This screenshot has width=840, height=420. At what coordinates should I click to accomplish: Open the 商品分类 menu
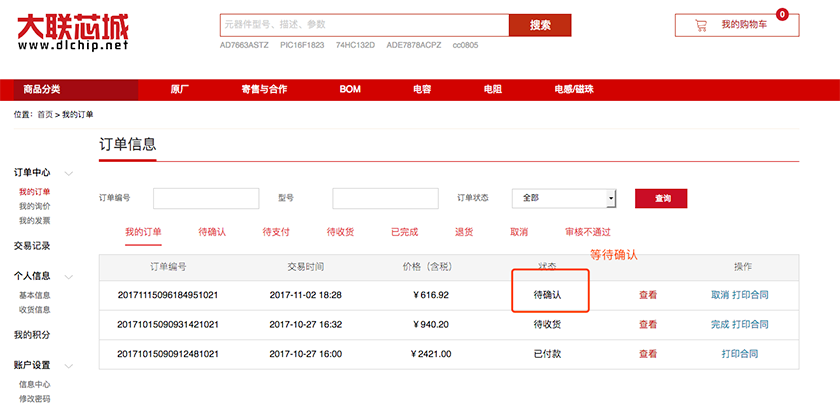[x=42, y=89]
